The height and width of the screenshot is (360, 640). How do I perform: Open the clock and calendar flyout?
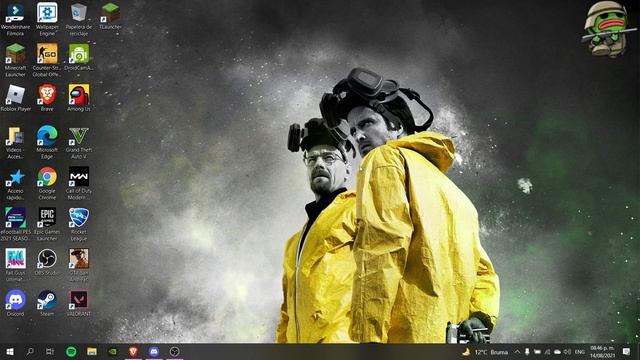[x=602, y=352]
